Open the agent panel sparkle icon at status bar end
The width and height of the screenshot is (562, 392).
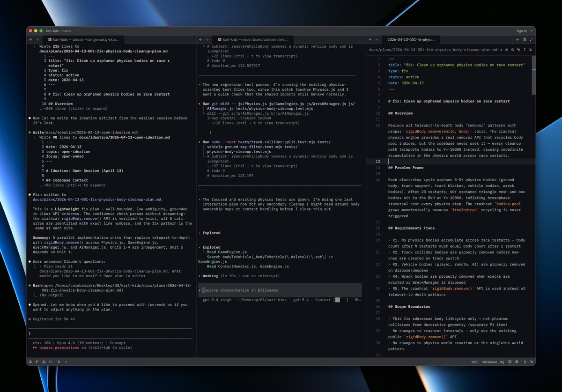pyautogui.click(x=532, y=362)
